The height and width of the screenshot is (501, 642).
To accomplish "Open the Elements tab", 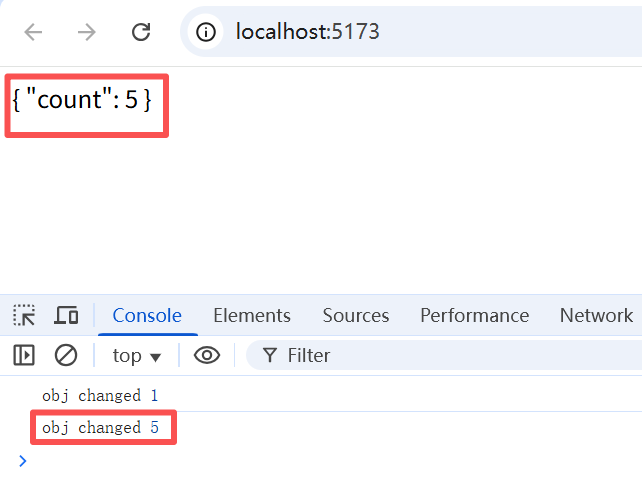I will (252, 315).
